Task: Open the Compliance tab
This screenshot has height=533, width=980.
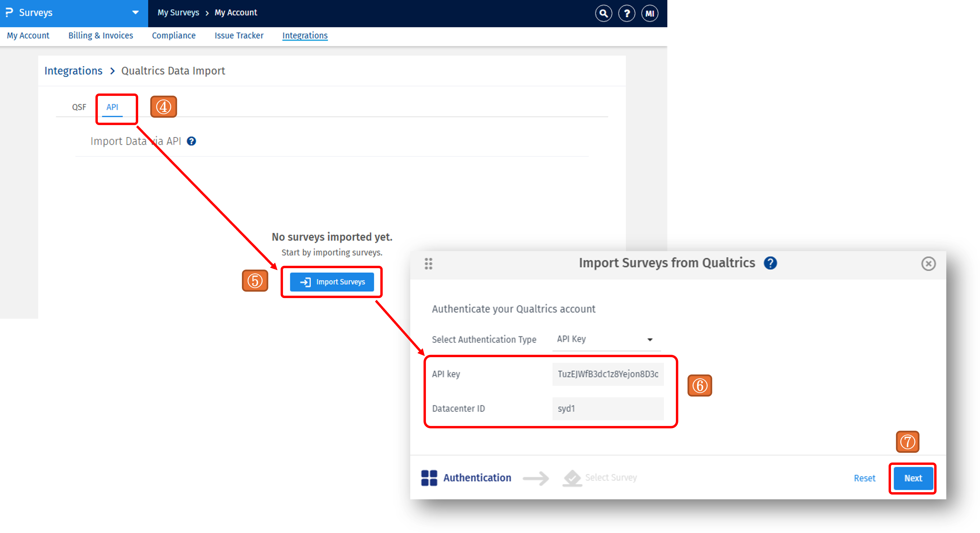Action: coord(174,35)
